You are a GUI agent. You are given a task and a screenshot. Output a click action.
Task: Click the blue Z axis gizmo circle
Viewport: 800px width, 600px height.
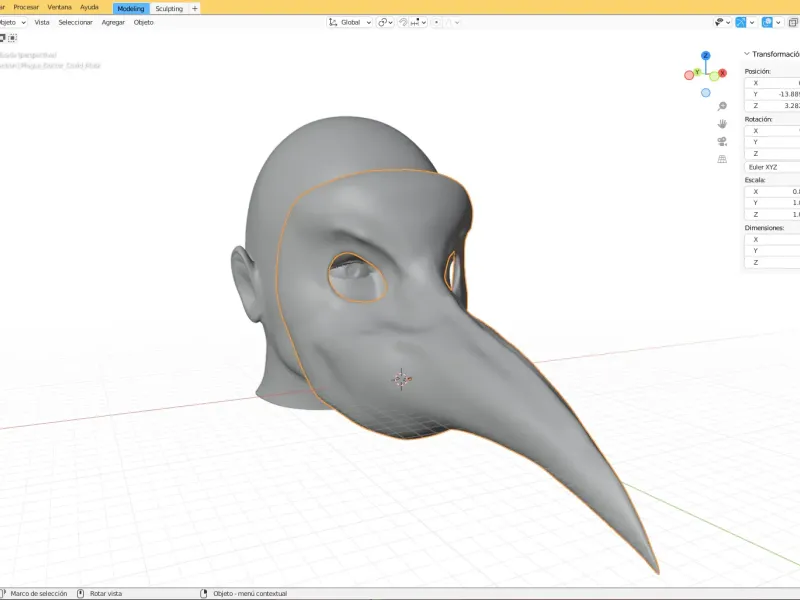click(706, 56)
